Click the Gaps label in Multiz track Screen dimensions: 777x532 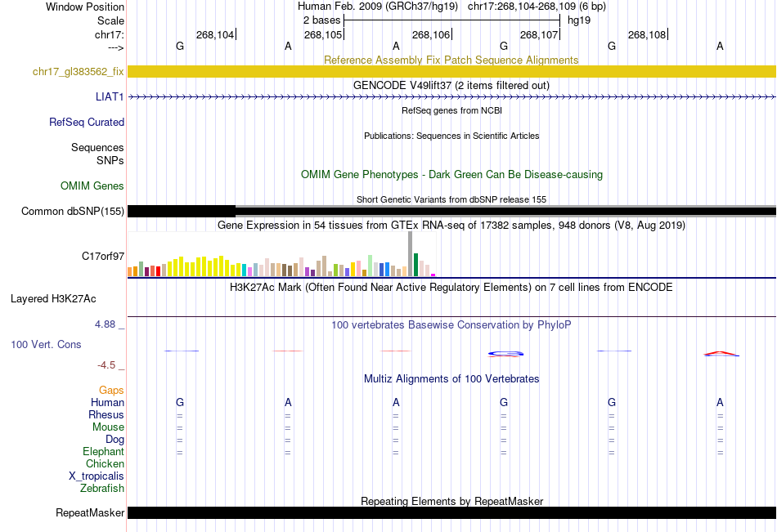tap(111, 391)
